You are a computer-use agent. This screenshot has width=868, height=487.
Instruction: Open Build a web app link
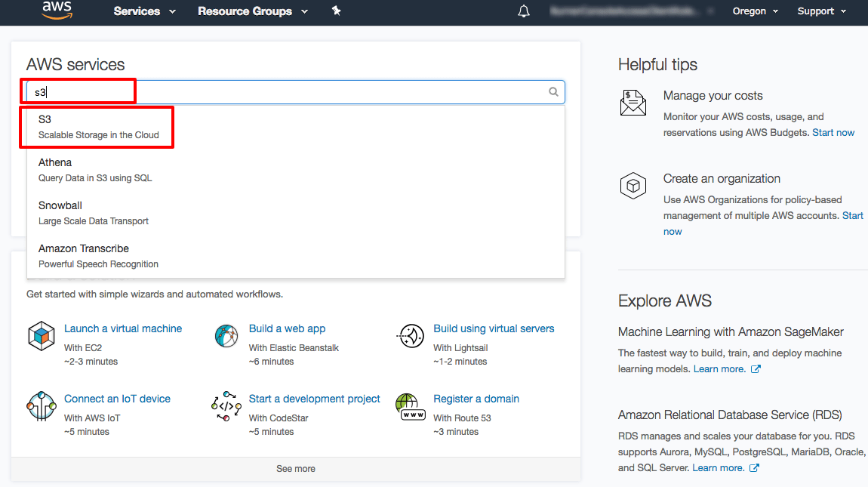tap(287, 328)
